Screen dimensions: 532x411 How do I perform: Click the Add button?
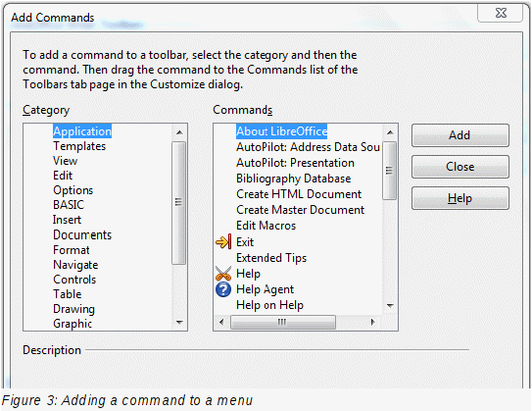tap(460, 135)
